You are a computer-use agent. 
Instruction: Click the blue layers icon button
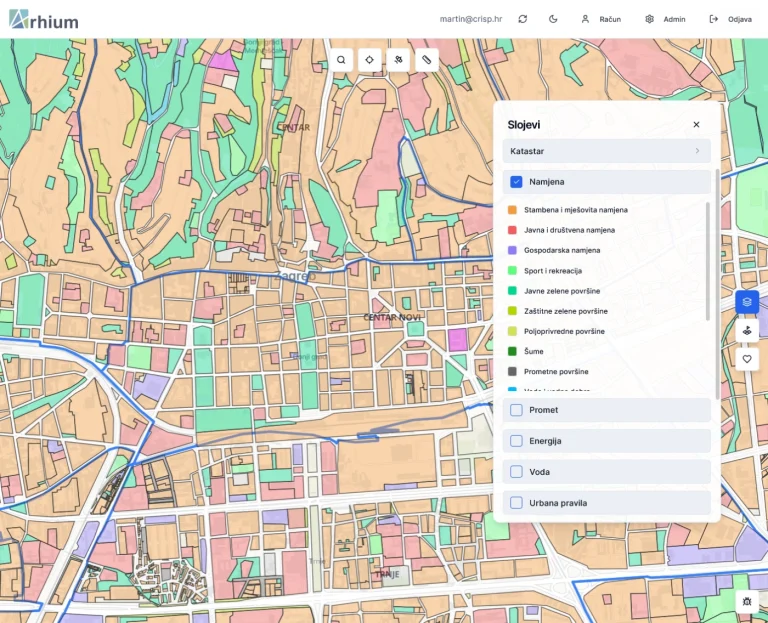746,301
